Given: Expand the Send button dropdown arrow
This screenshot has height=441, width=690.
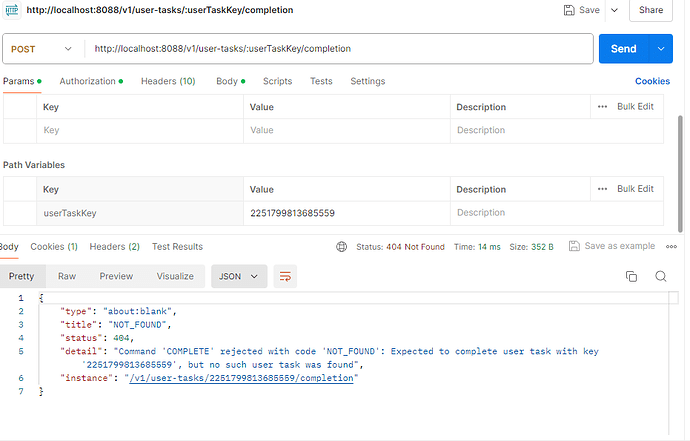Looking at the screenshot, I should (x=659, y=48).
